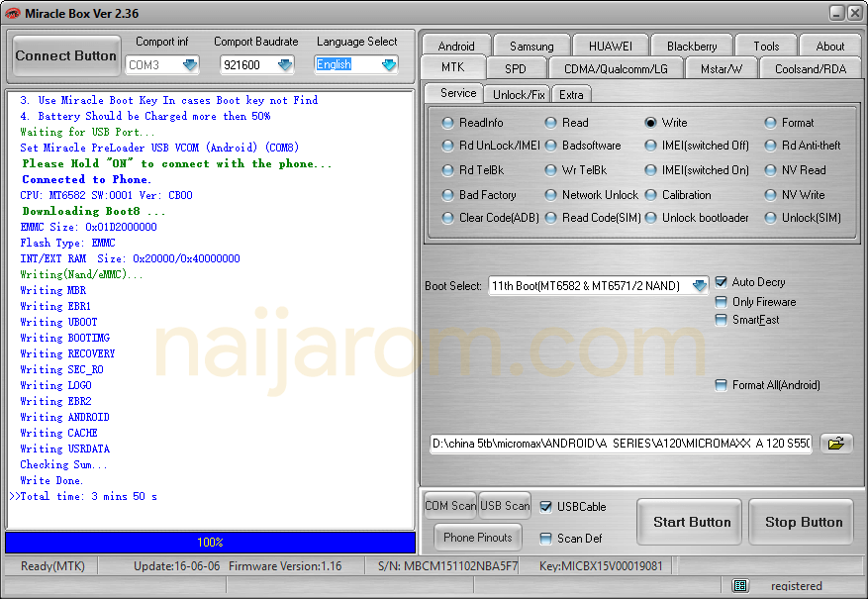
Task: Open CDMA/Qualcomm/LG tab
Action: (616, 68)
